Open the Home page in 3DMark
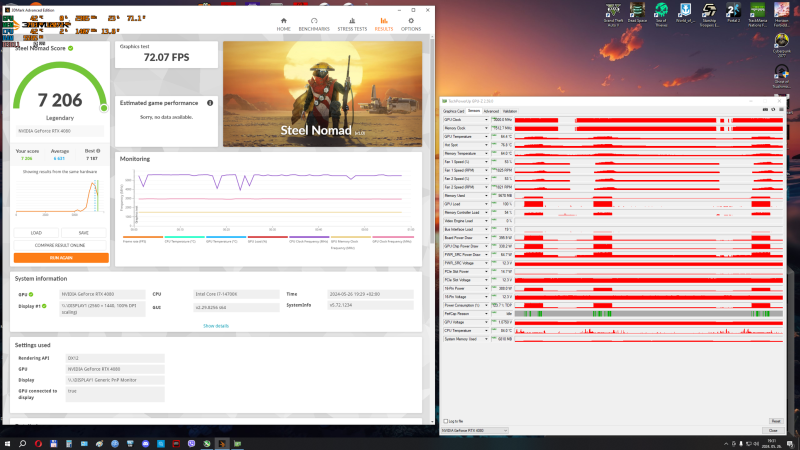This screenshot has width=800, height=450. (283, 24)
